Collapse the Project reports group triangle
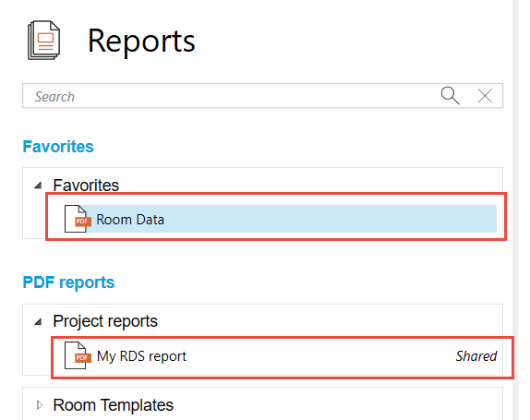530x420 pixels. tap(38, 321)
